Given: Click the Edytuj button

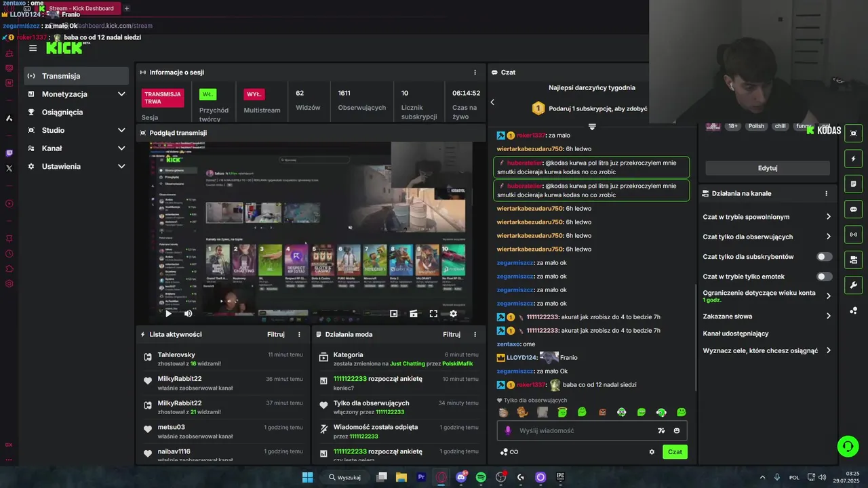Looking at the screenshot, I should click(768, 168).
